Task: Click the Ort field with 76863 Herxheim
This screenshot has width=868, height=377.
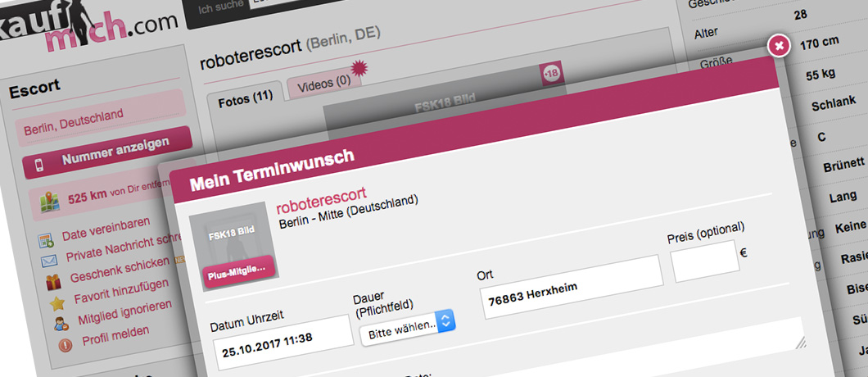Action: coord(572,287)
